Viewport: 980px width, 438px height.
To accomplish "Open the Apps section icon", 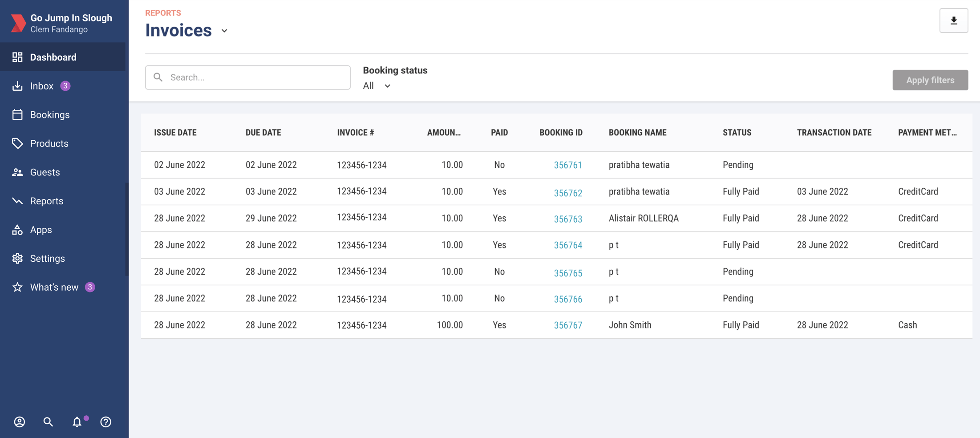I will [17, 230].
